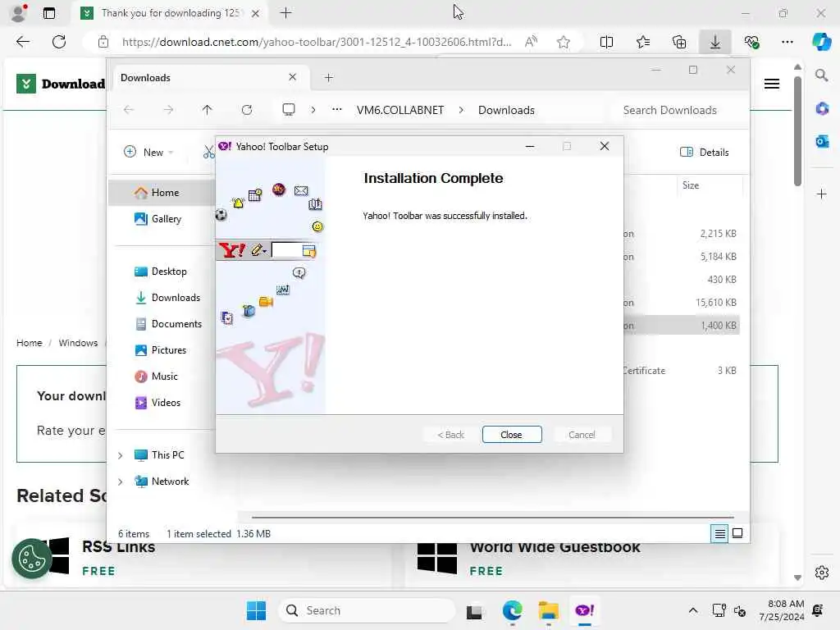Close the CNET download tab

[256, 13]
